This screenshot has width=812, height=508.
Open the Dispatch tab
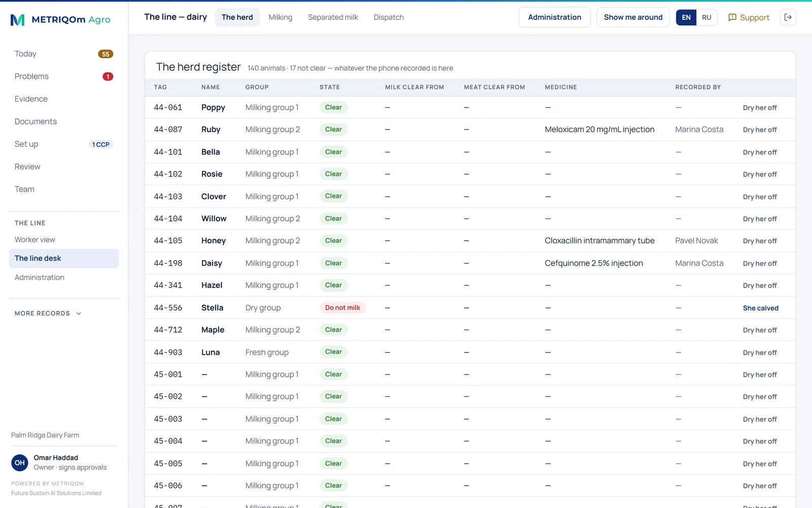[389, 17]
